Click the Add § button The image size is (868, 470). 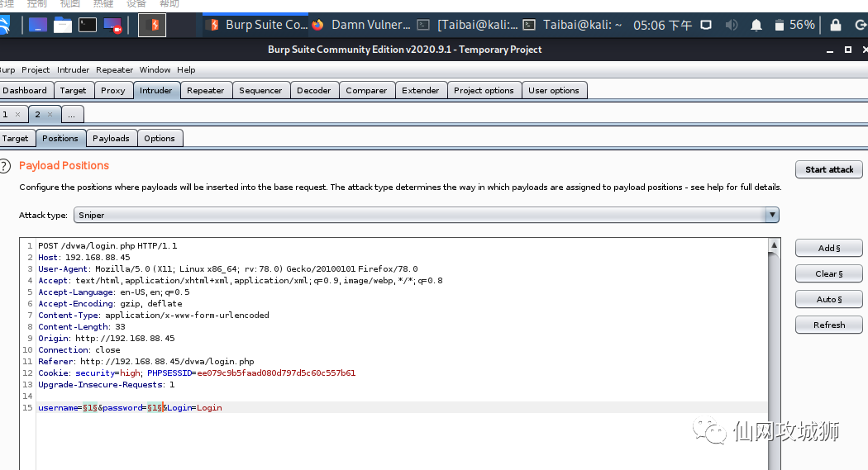828,249
